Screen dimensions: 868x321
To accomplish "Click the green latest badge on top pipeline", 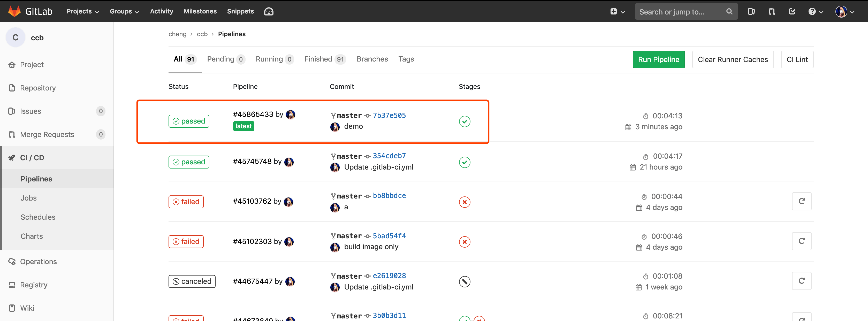I will 243,126.
